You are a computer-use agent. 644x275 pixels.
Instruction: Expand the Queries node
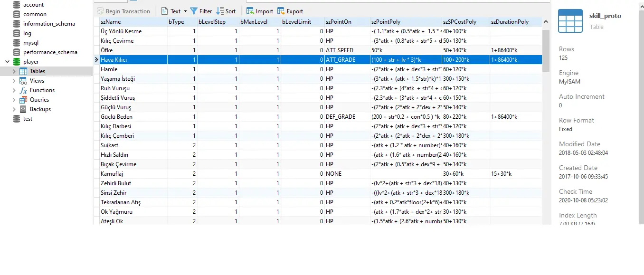pos(14,100)
